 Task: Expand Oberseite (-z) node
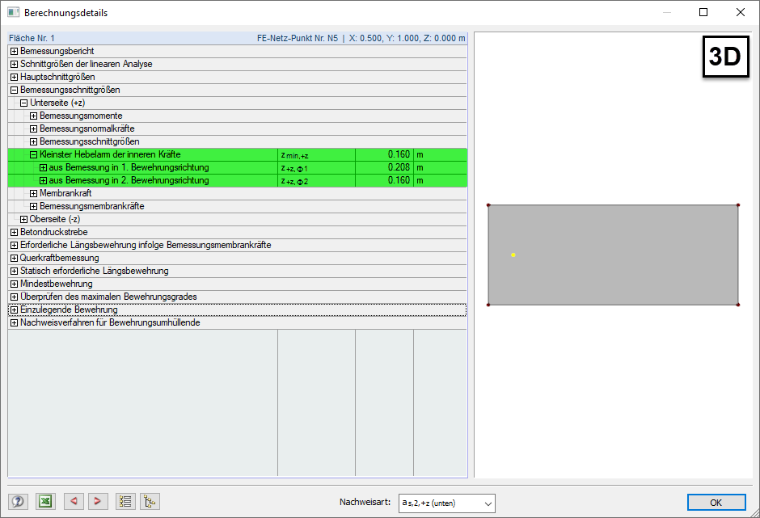24,220
